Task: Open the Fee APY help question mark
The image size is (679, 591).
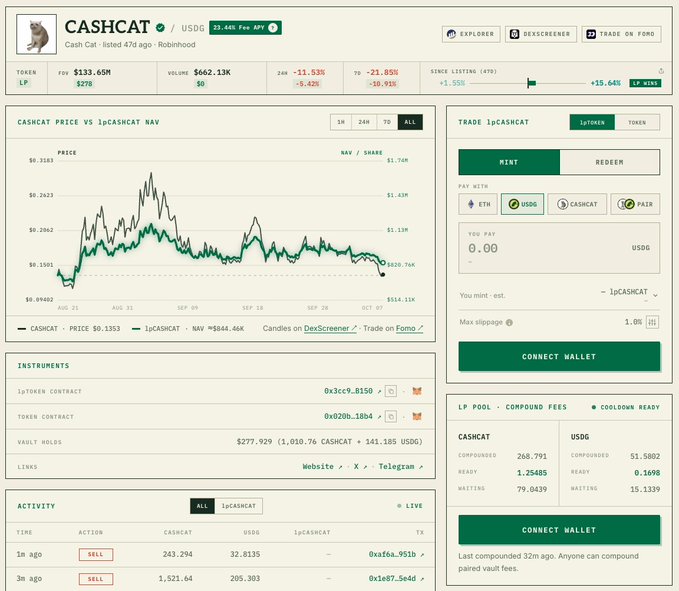Action: click(272, 28)
